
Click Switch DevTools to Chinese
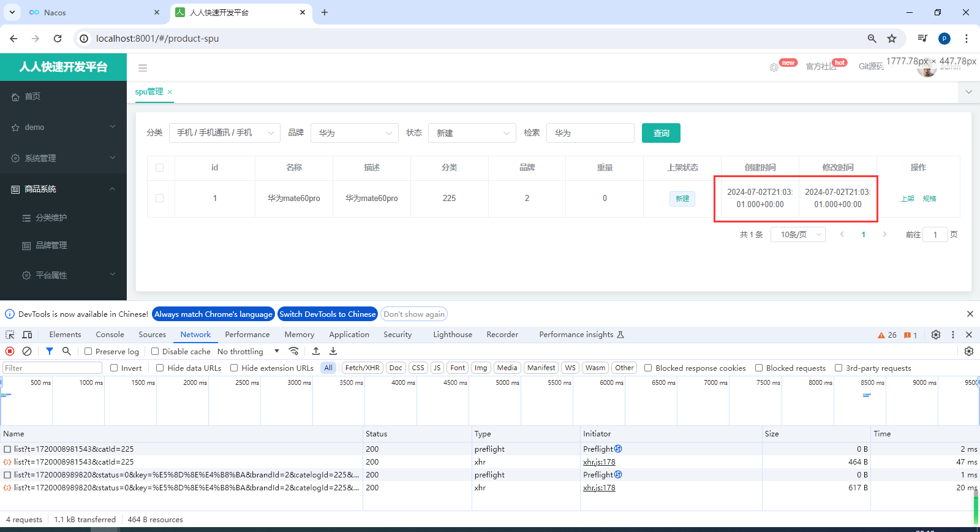[328, 314]
